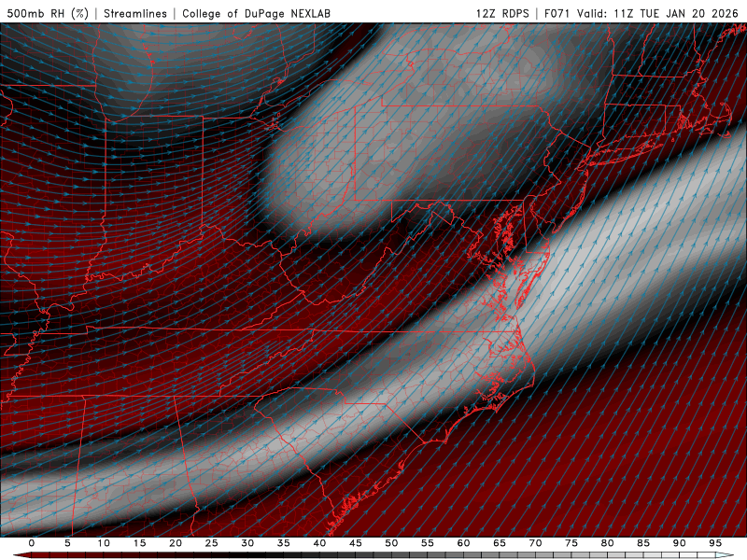Select the "95" legend value
Image resolution: width=747 pixels, height=560 pixels.
715,543
